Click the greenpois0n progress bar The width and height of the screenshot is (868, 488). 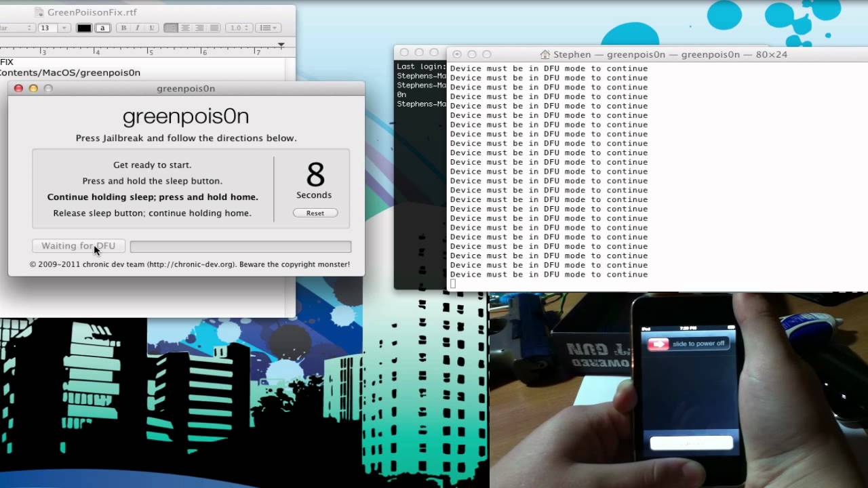pos(241,247)
